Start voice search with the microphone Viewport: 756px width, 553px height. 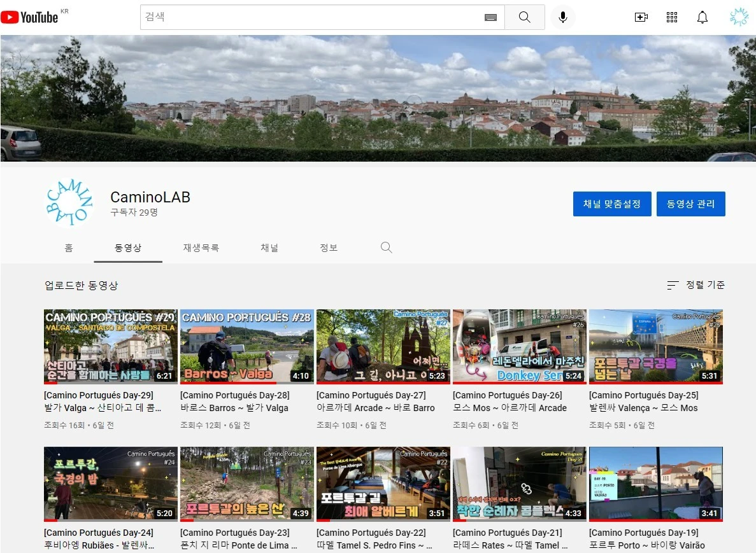pyautogui.click(x=562, y=17)
